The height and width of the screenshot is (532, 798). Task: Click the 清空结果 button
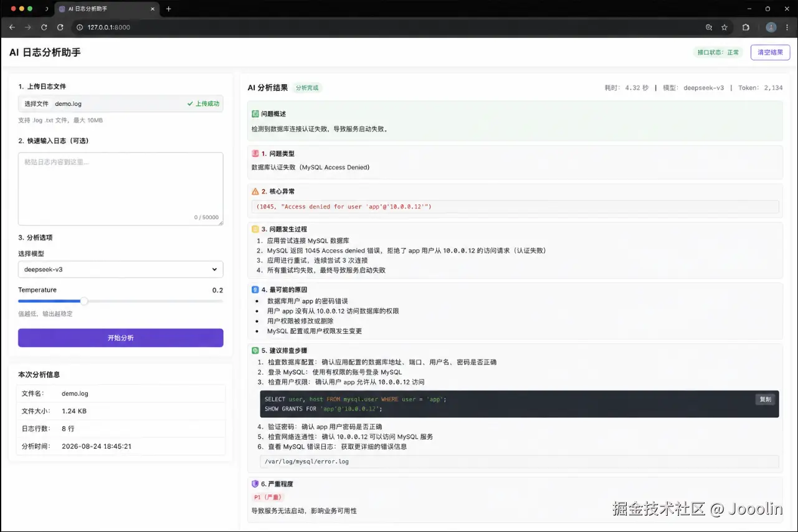770,52
